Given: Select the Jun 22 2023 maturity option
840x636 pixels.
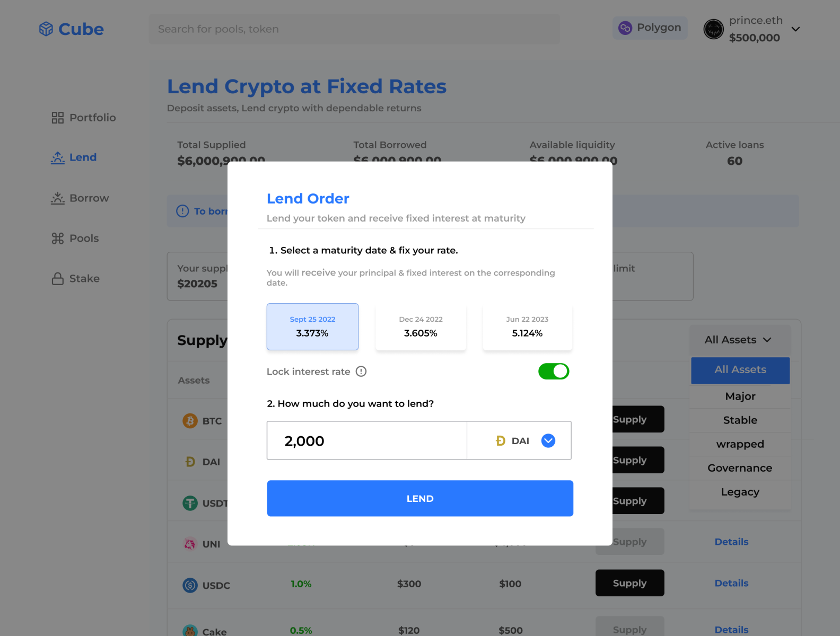Looking at the screenshot, I should click(527, 326).
